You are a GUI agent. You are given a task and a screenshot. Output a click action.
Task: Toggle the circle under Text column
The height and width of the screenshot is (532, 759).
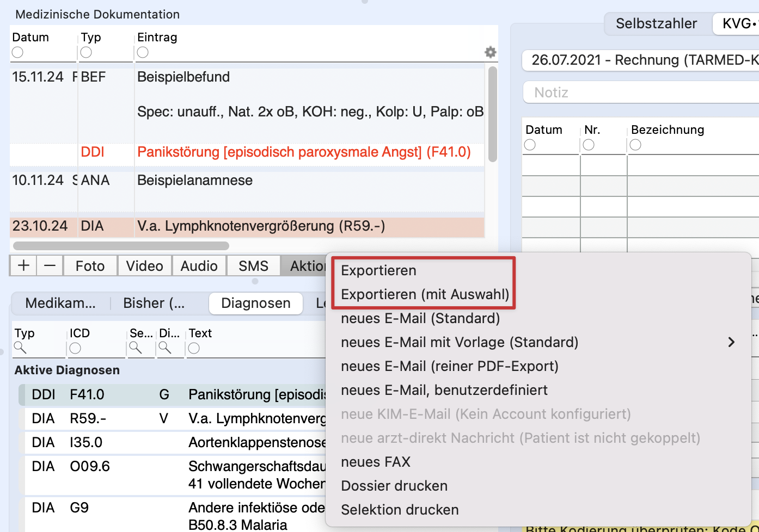(194, 348)
